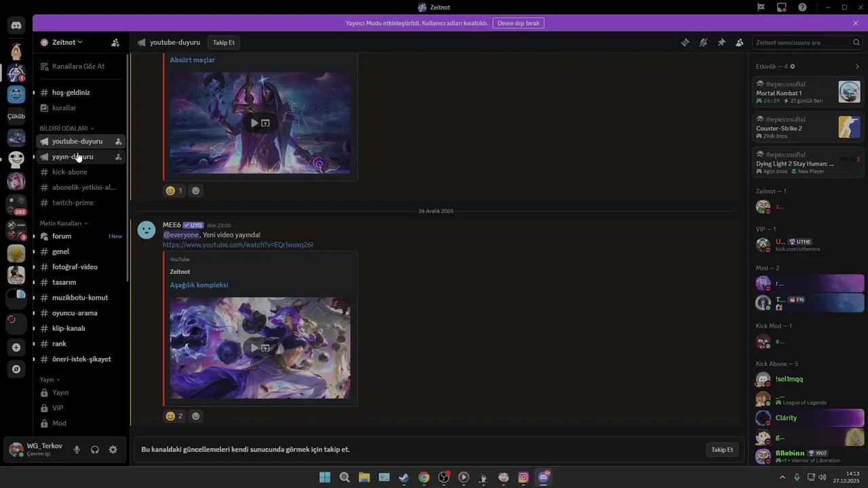Collapse BİLDİRİ ODALARI category

67,128
